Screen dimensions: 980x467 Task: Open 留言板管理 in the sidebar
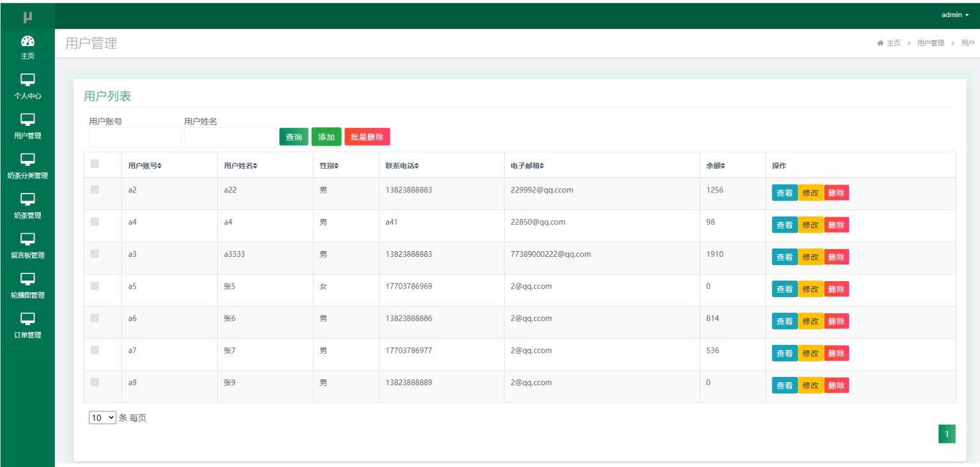(27, 247)
